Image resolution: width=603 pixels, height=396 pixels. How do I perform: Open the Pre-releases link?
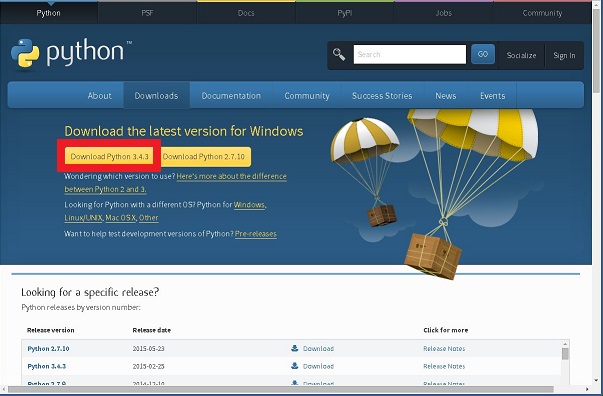255,234
